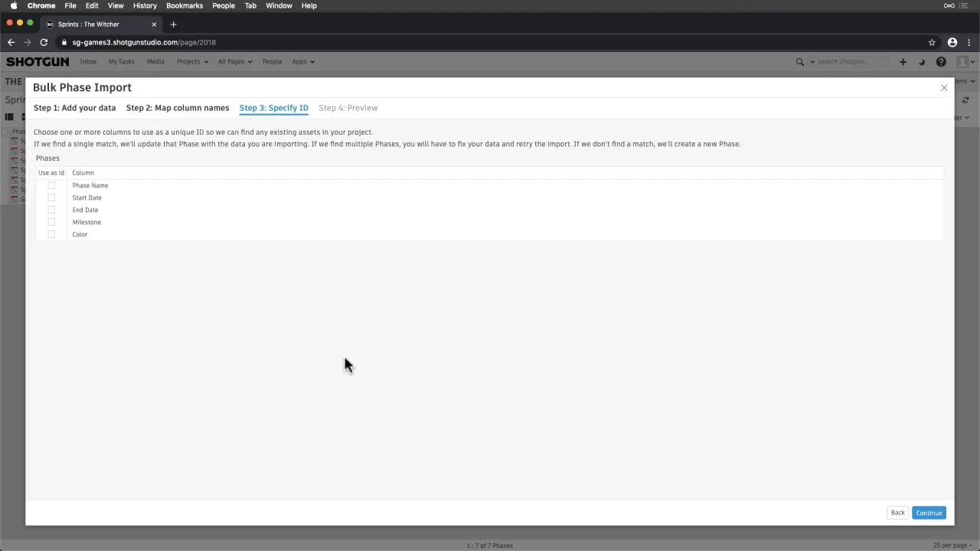Click the list view icon behind dialog
Screen dimensions: 980x551
tap(10, 117)
